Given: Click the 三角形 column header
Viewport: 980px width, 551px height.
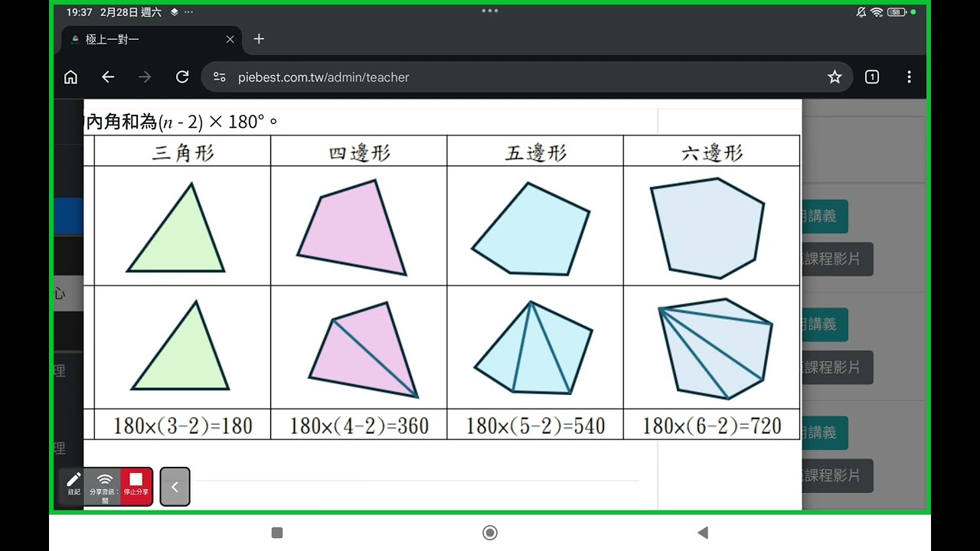Looking at the screenshot, I should tap(183, 152).
